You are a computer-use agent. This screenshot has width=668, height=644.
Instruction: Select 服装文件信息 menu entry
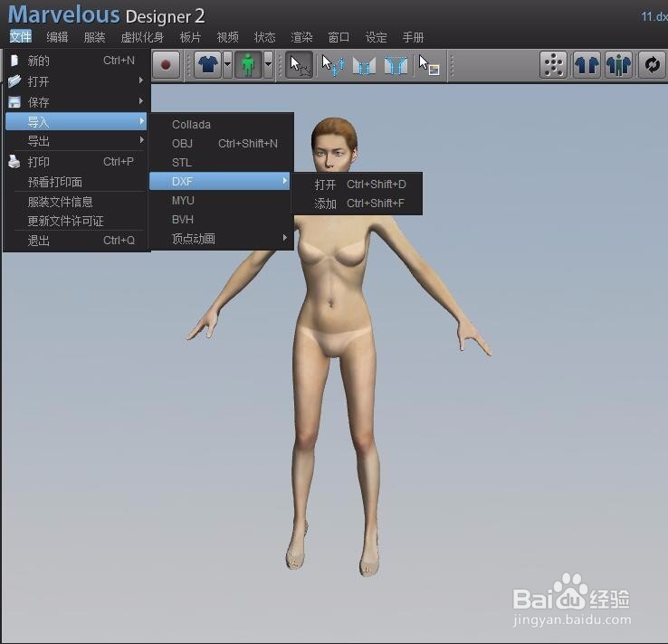77,202
